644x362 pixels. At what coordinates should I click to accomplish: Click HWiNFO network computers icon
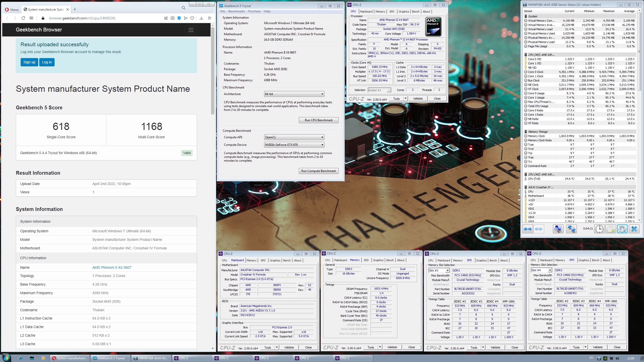pos(571,229)
